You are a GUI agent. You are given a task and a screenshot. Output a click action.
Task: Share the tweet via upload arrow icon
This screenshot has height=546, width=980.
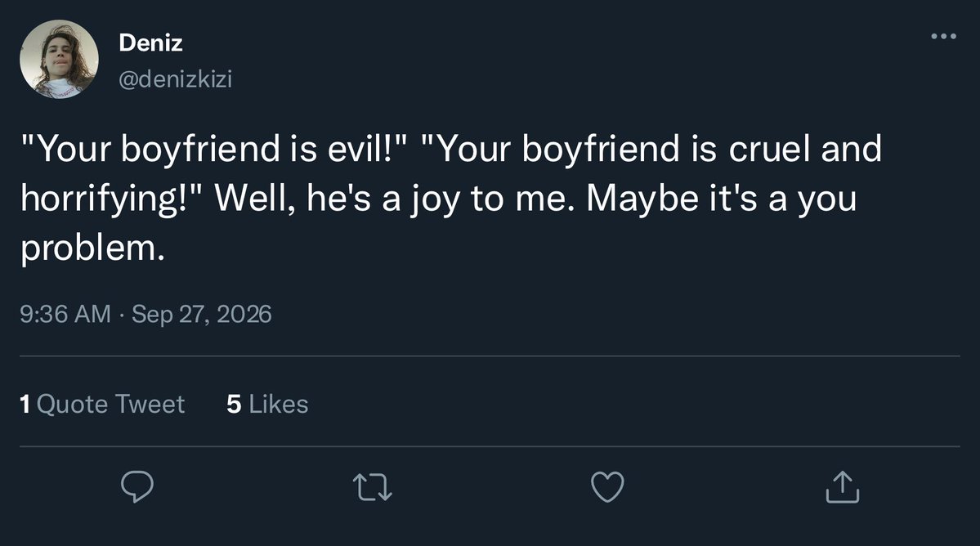[x=843, y=486]
